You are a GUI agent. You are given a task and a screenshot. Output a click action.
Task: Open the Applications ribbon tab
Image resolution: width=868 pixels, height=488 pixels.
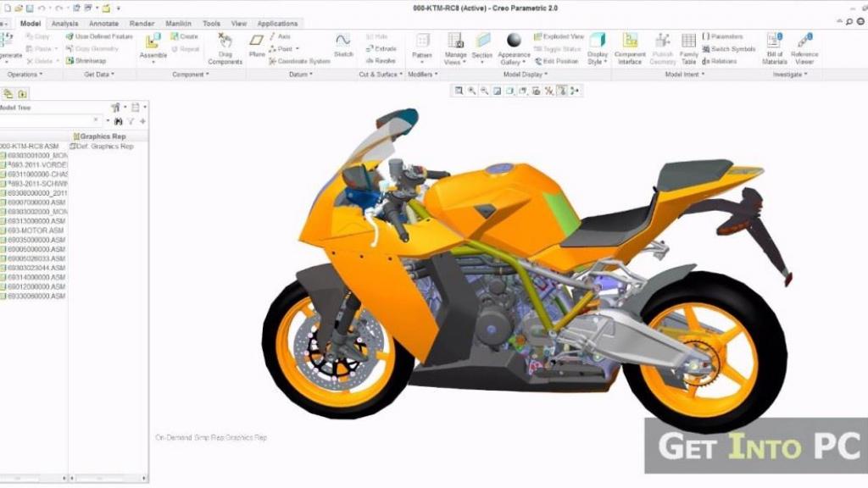277,23
